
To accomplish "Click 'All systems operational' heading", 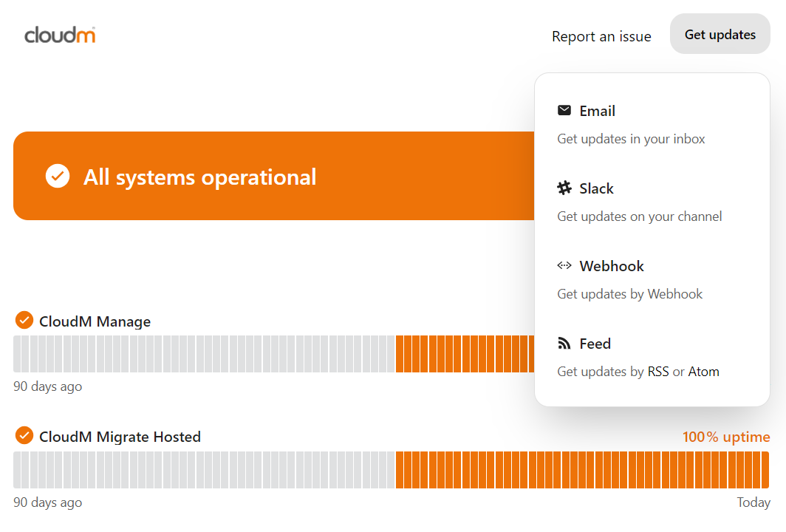I will (x=199, y=177).
